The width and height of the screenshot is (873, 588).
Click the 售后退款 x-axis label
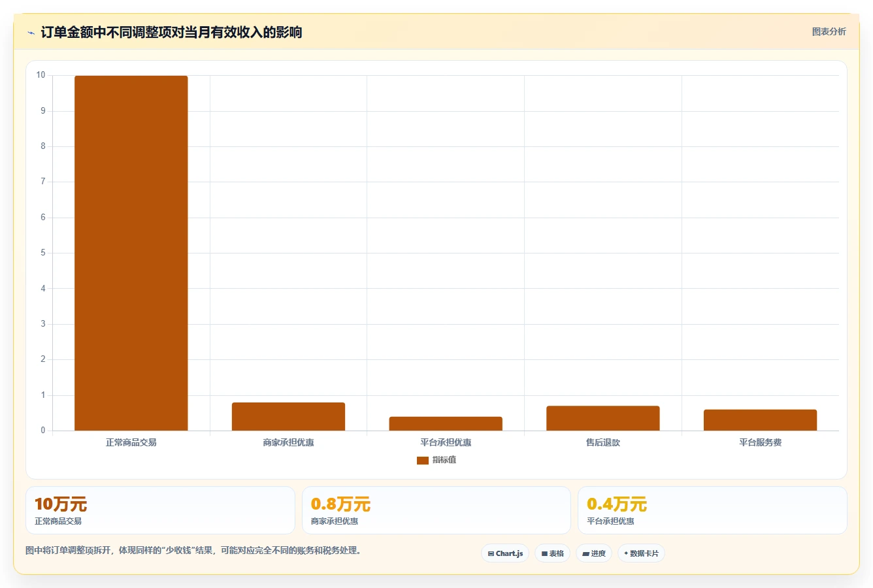(x=603, y=442)
